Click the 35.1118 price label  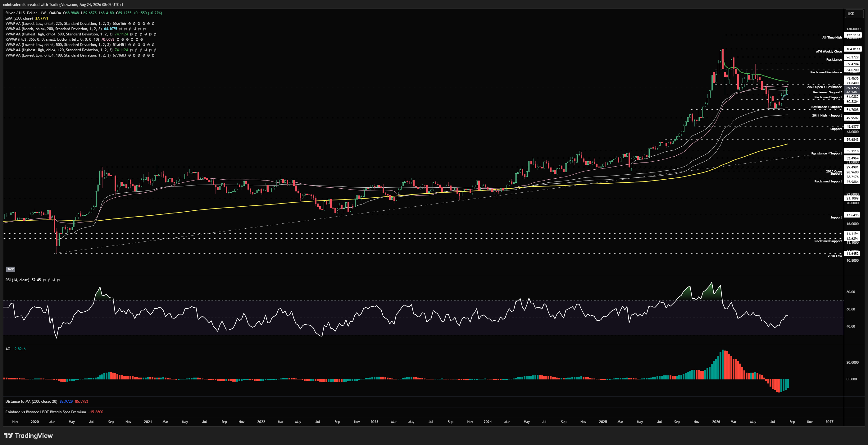(x=852, y=151)
